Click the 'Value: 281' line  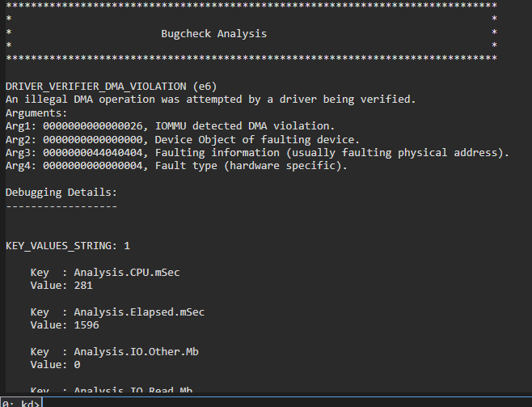(61, 285)
